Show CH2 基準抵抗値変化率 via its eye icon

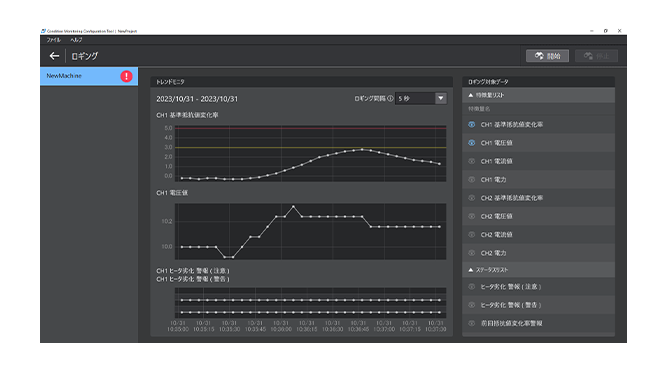(471, 198)
